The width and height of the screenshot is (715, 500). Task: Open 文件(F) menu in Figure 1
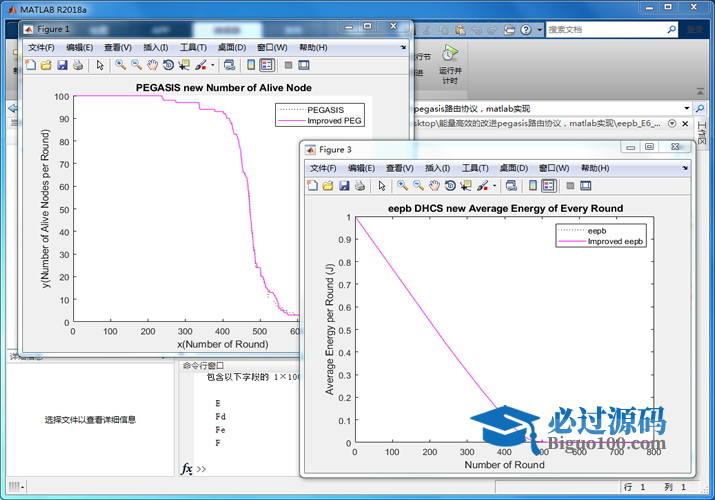[41, 47]
